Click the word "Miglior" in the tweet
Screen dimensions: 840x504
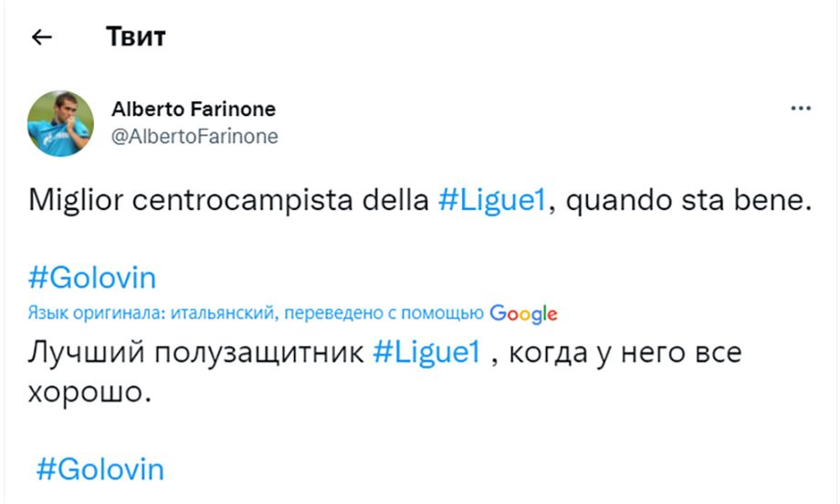coord(76,200)
